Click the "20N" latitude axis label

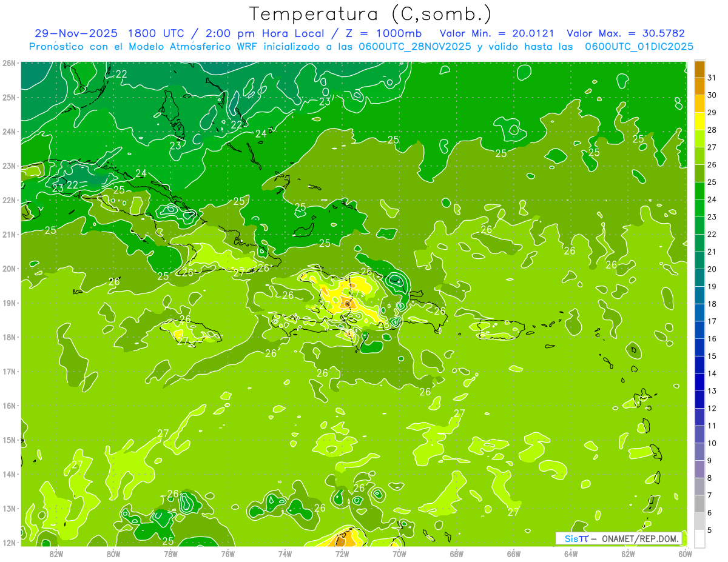pyautogui.click(x=8, y=269)
